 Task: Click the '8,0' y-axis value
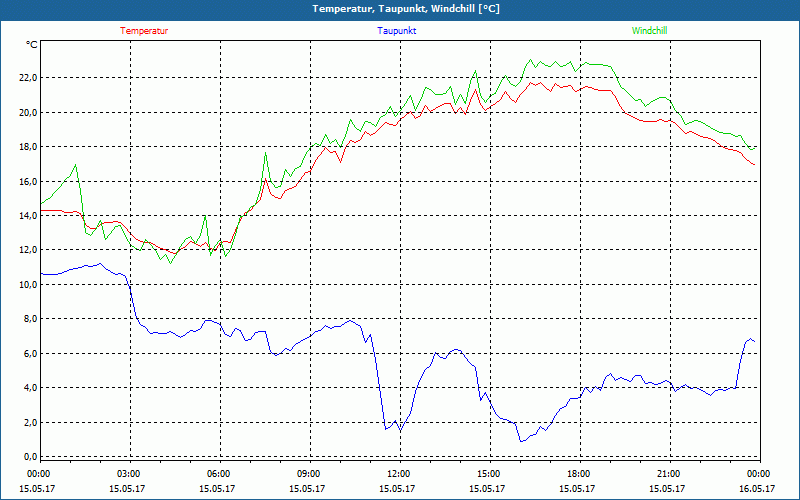click(30, 319)
